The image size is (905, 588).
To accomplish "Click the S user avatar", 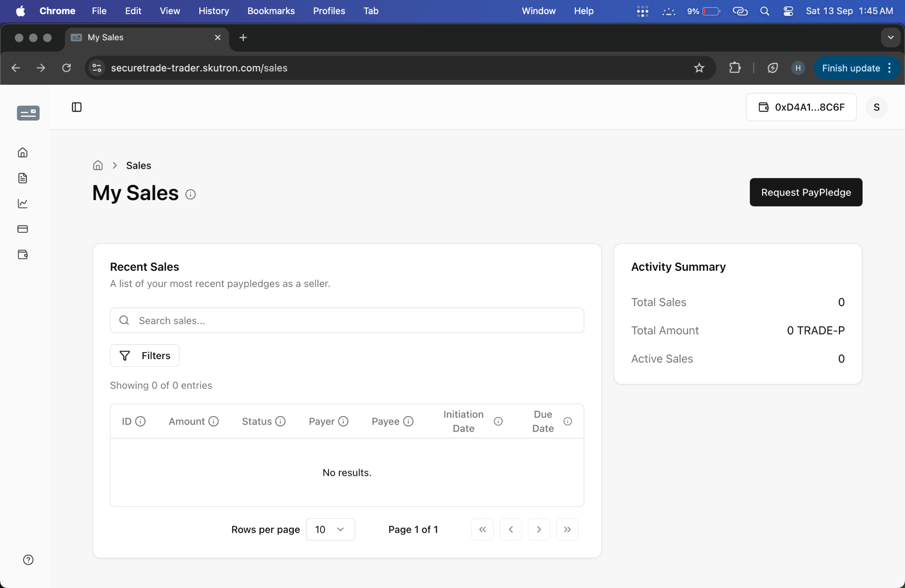I will pyautogui.click(x=876, y=107).
